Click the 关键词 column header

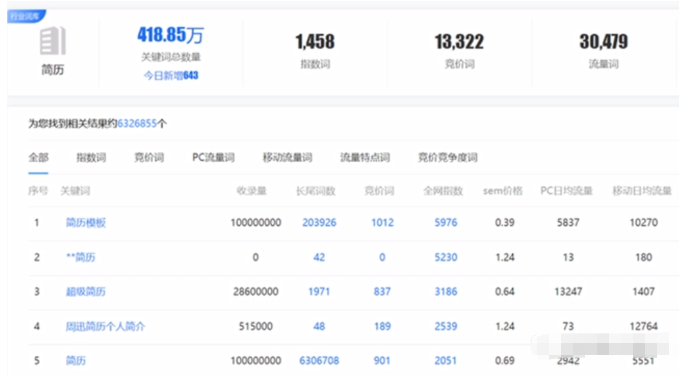75,191
